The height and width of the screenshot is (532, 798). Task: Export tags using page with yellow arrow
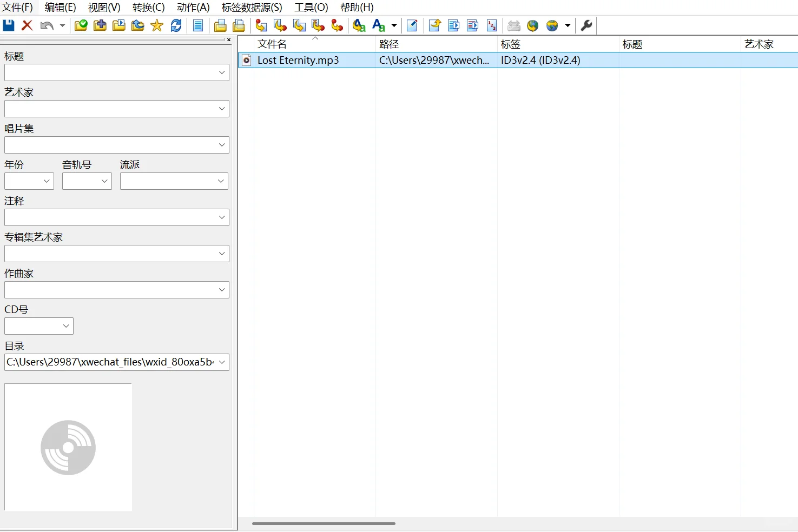tap(434, 25)
